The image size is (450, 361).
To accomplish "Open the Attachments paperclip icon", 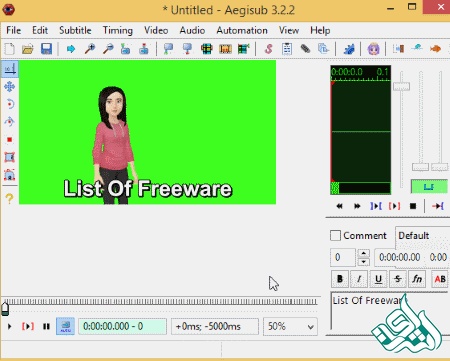I will [305, 49].
